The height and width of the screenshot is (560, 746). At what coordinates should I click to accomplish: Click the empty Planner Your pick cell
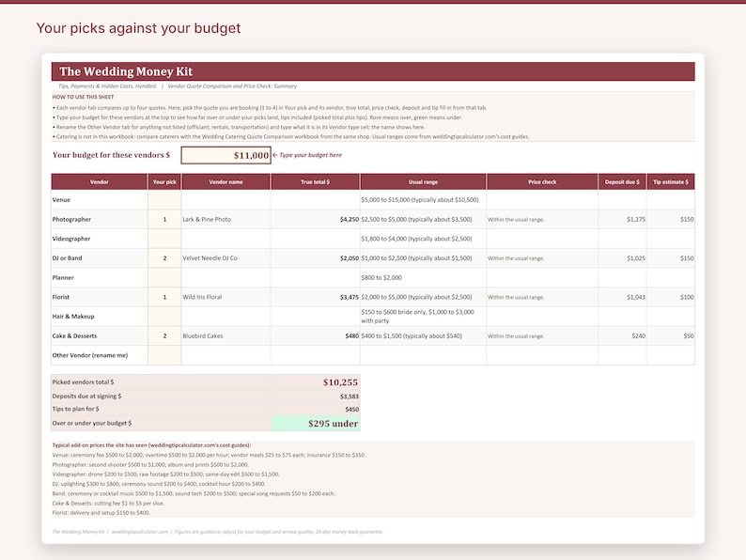pos(164,277)
